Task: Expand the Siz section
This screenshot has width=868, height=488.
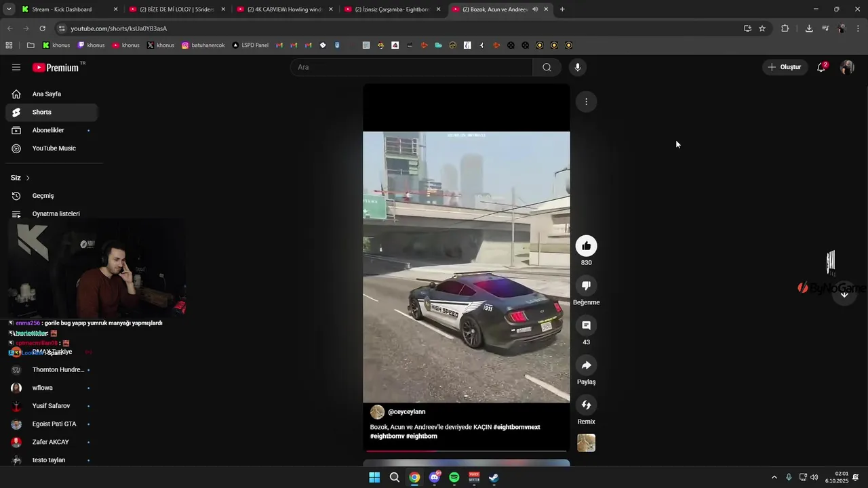Action: pos(20,178)
